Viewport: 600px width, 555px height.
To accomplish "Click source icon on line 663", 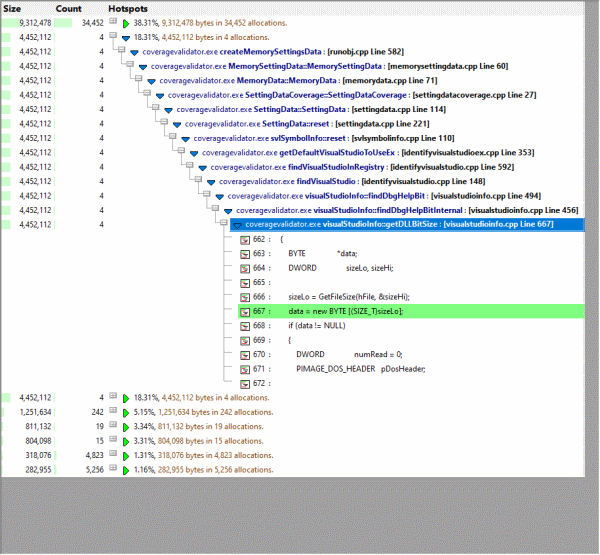I will (x=245, y=255).
